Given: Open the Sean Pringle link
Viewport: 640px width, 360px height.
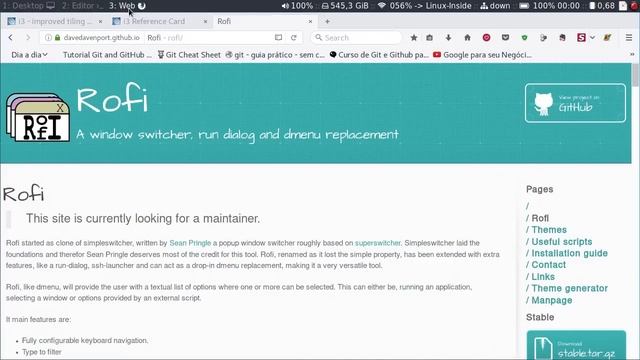Looking at the screenshot, I should [190, 243].
